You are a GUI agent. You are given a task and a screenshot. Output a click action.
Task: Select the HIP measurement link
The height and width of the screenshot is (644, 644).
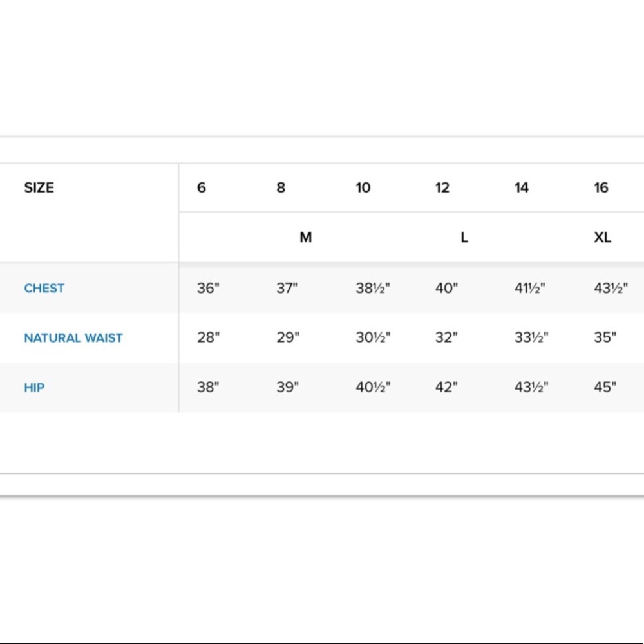pos(34,388)
